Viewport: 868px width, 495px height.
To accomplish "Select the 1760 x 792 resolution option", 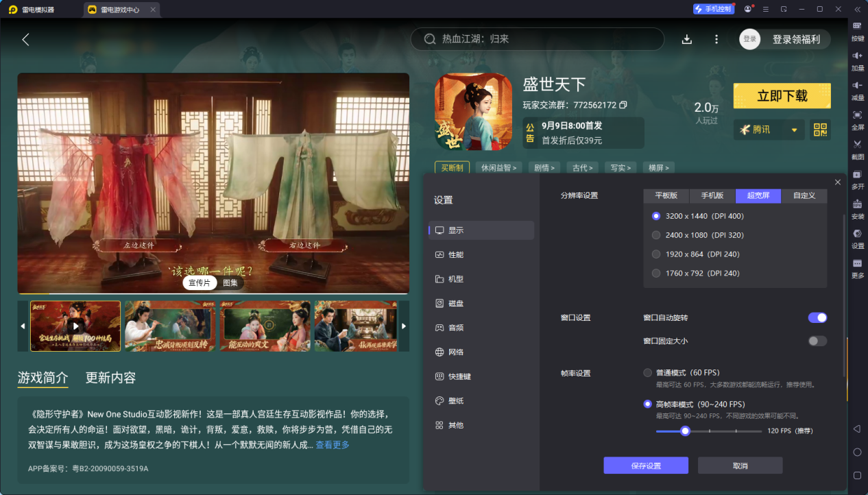I will (656, 274).
